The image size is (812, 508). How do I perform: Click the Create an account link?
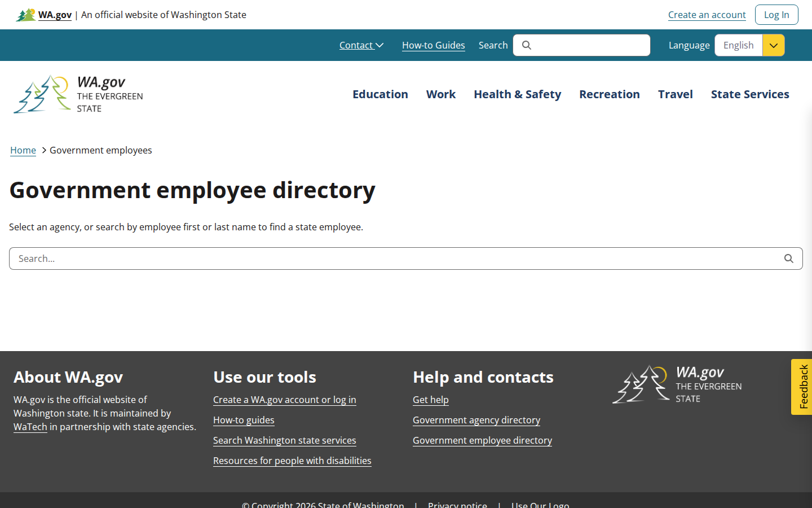tap(707, 15)
